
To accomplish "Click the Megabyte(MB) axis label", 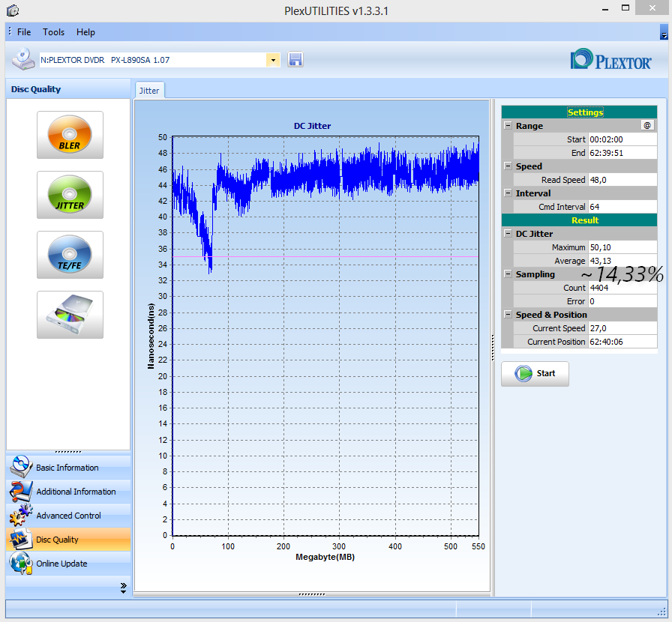I will 325,557.
